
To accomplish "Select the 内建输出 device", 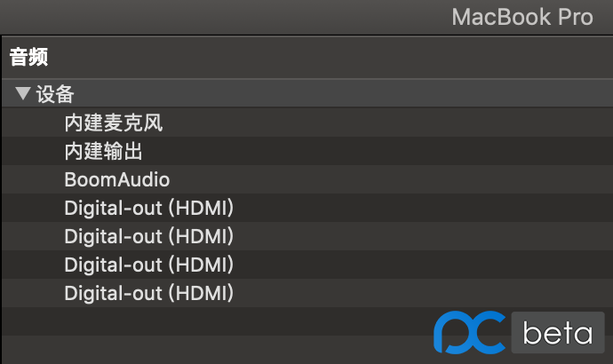I will click(x=104, y=152).
